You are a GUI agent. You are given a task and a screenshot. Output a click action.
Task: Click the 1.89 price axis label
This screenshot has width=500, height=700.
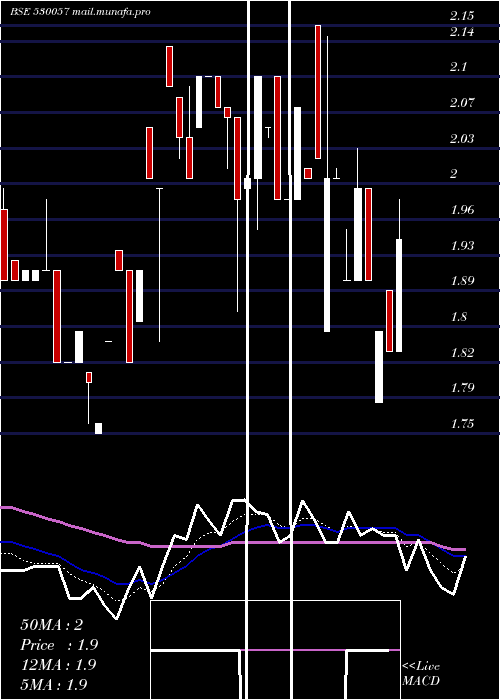point(462,281)
